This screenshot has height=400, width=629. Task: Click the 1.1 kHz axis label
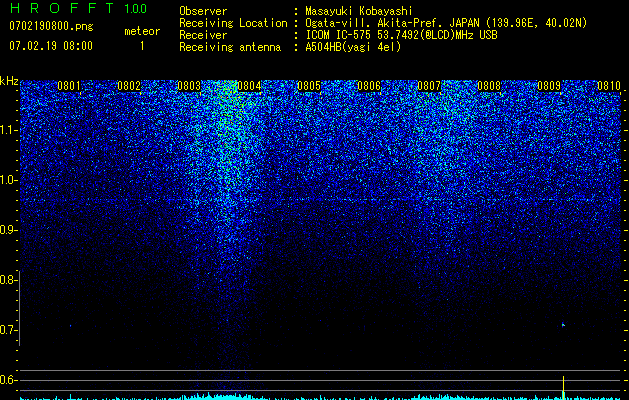(8, 130)
